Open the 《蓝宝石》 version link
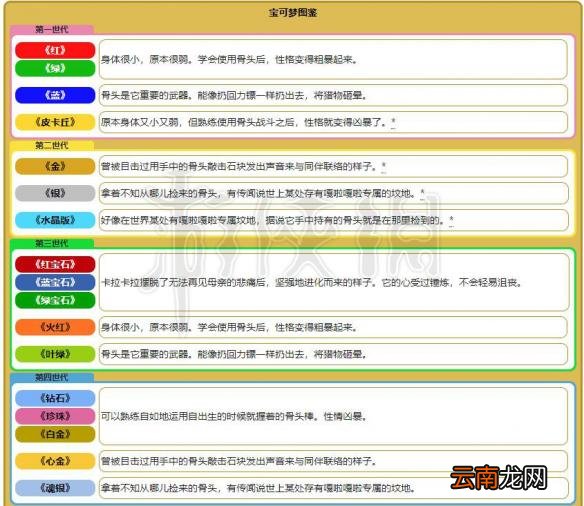The image size is (584, 506). click(55, 282)
